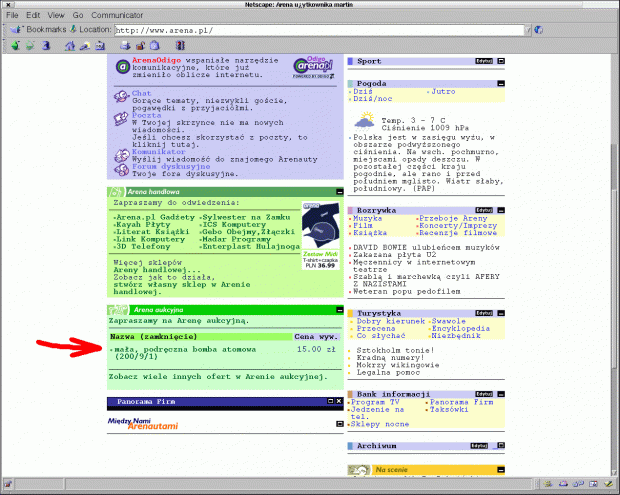
Task: Open the Security padlock toolbar icon
Action: click(140, 46)
